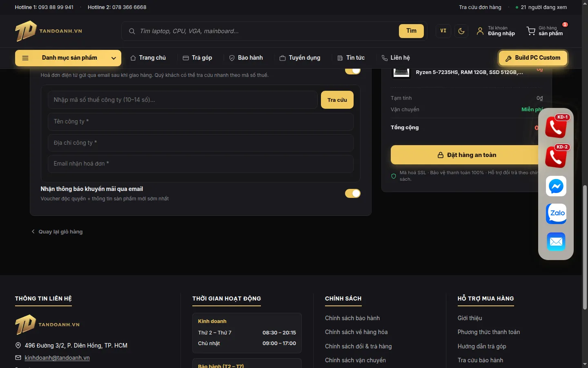Focus the Tên công ty input field
Image resolution: width=588 pixels, height=368 pixels.
click(200, 122)
